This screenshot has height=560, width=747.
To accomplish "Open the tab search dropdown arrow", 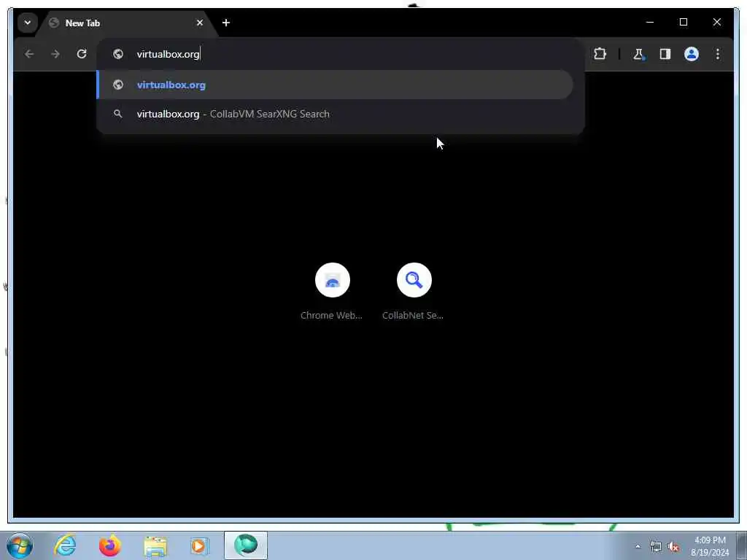I will (x=28, y=23).
